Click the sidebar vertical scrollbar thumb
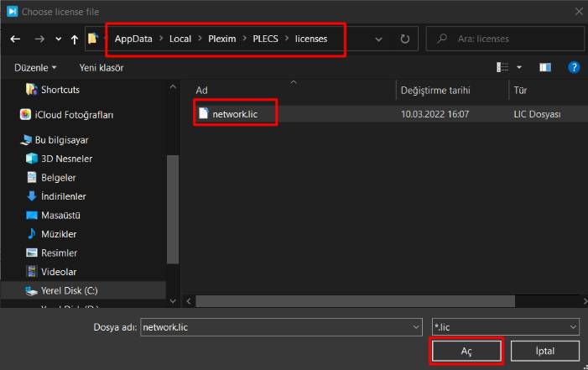The width and height of the screenshot is (588, 370). [x=173, y=210]
